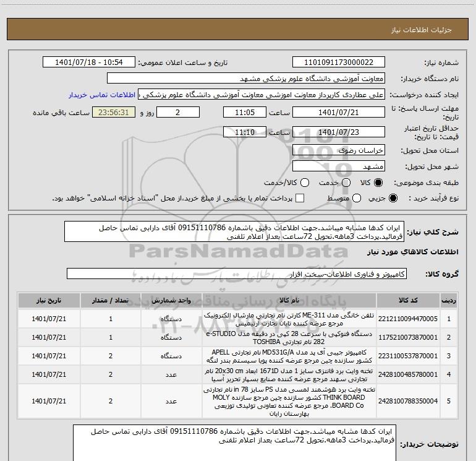Select the متوسط purchase type radio
The height and width of the screenshot is (461, 476).
point(357,198)
